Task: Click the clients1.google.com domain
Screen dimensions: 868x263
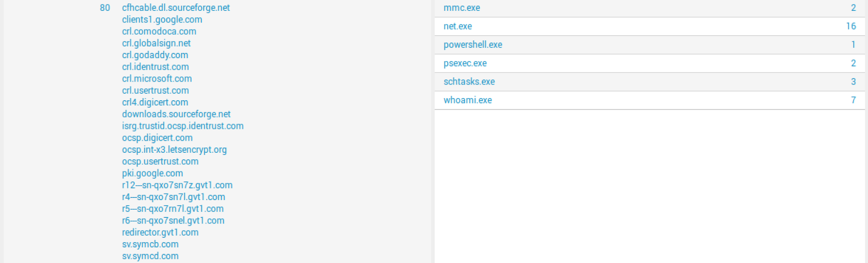Action: 162,20
